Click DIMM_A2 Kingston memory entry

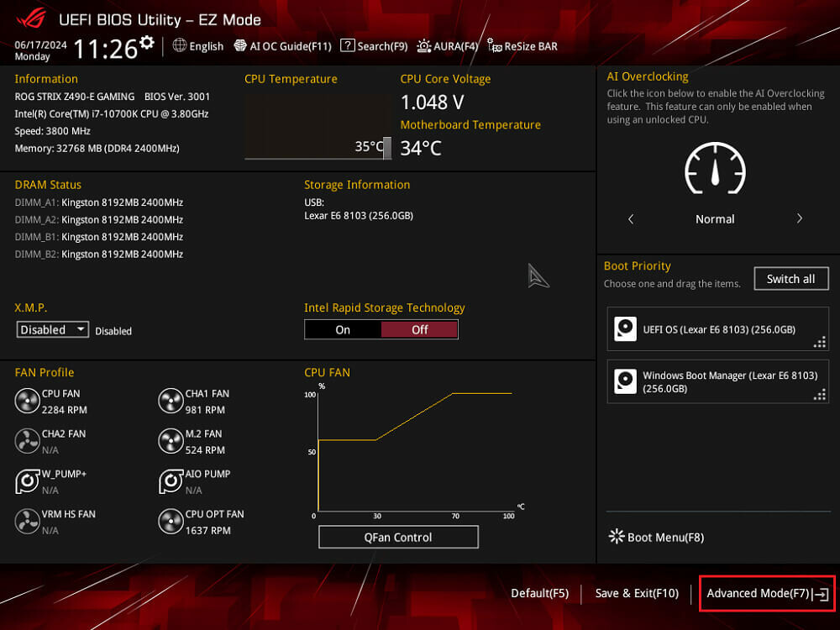pyautogui.click(x=99, y=219)
